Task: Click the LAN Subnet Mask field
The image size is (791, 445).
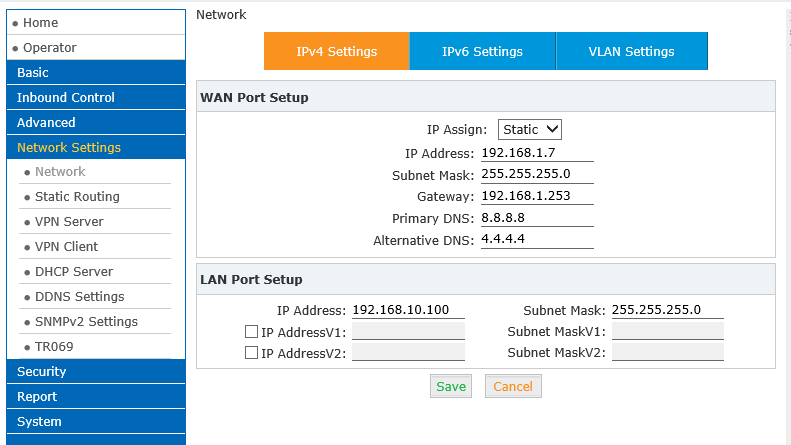Action: [x=668, y=310]
